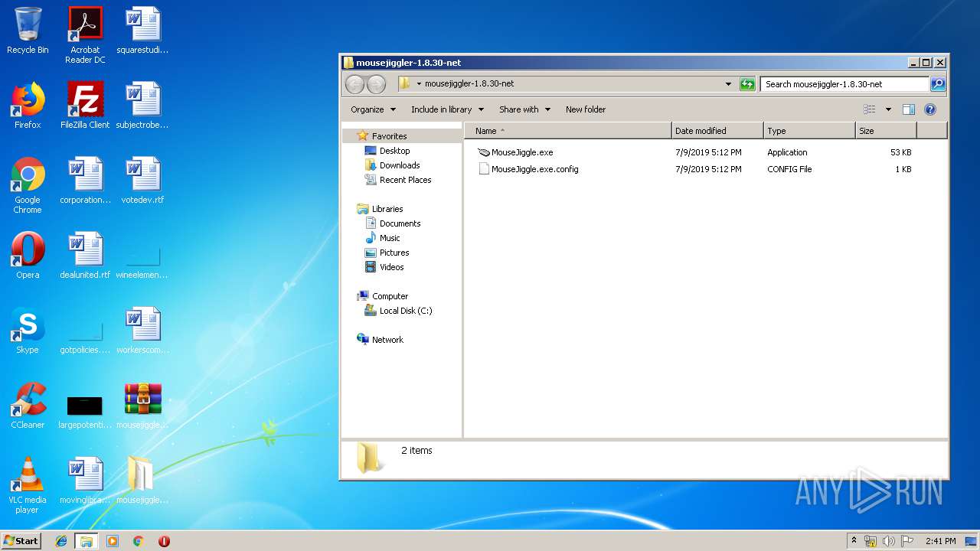Screen dimensions: 980x551
Task: Select the mousejiggler WinRAR archive on desktop
Action: [143, 406]
